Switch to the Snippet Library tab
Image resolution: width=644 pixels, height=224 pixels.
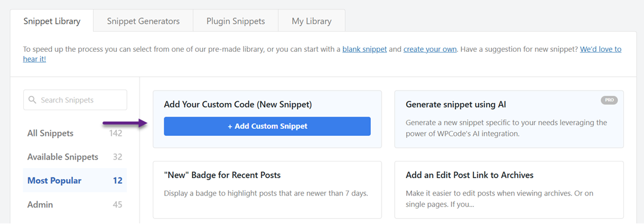coord(52,21)
